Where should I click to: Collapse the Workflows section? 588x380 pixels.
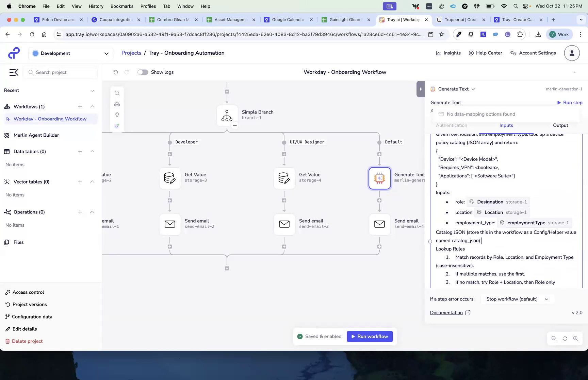point(92,106)
